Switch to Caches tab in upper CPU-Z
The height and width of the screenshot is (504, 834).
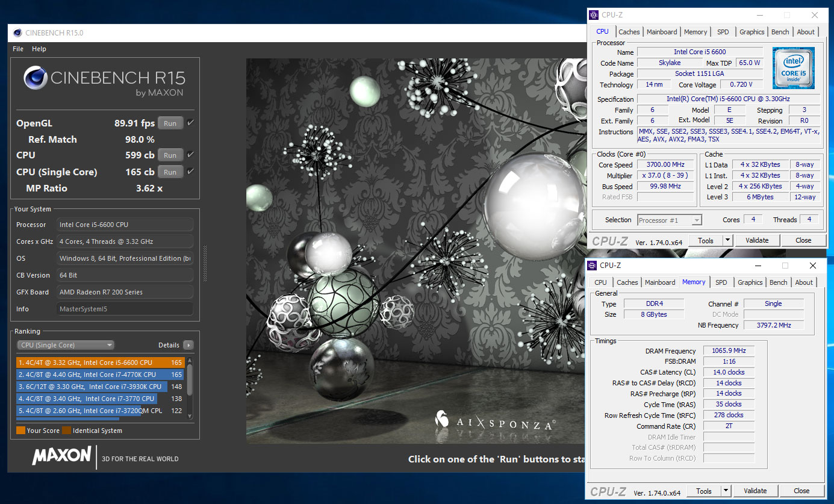pyautogui.click(x=629, y=32)
